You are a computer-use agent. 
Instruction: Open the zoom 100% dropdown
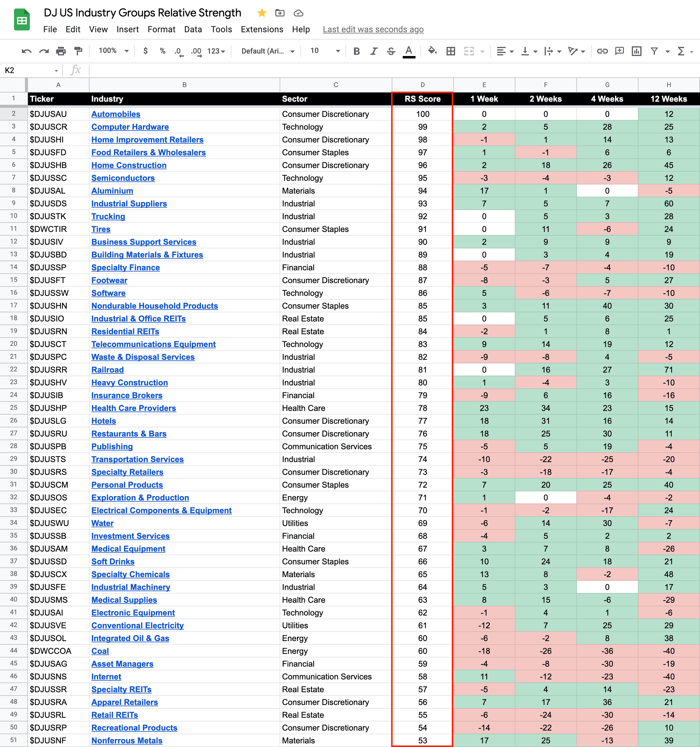(x=113, y=51)
